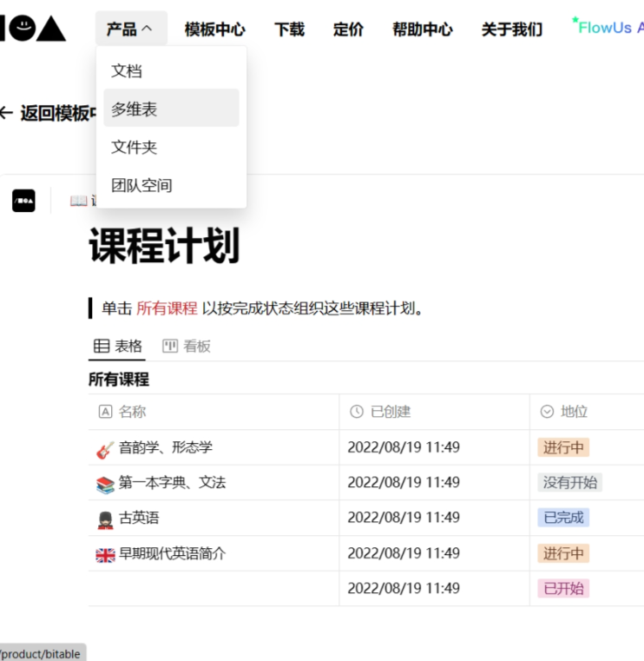Open 帮助中心 from the navigation
This screenshot has height=661, width=644.
point(423,29)
